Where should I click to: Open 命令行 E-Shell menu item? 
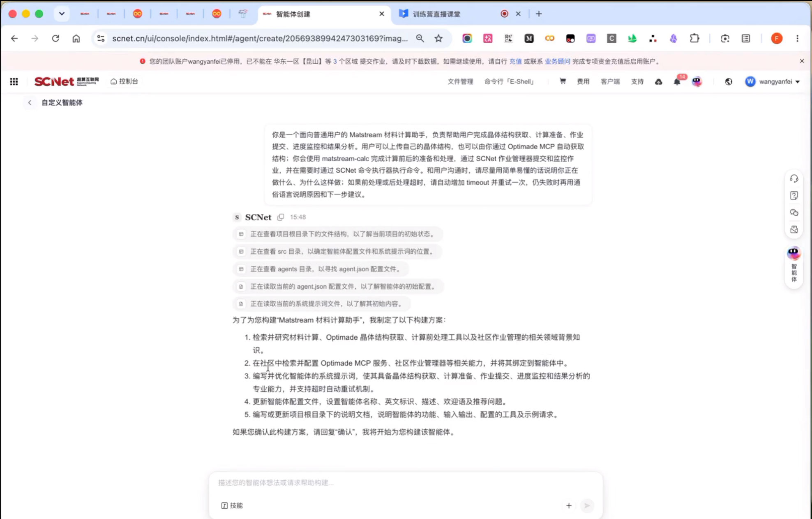509,81
